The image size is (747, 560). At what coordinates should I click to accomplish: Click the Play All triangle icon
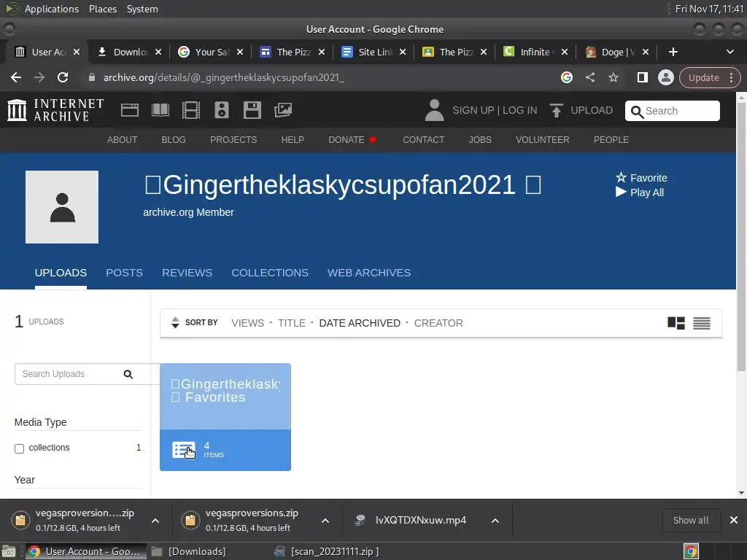621,192
